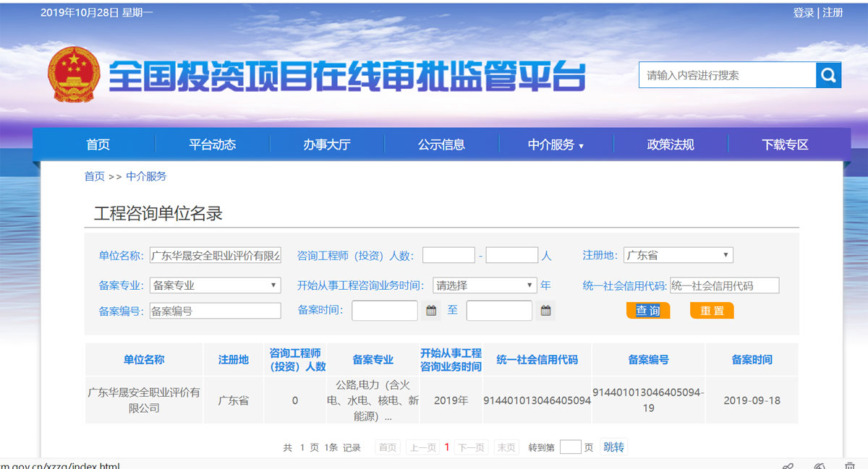868x469 pixels.
Task: Click the 首页 breadcrumb link
Action: pos(94,176)
